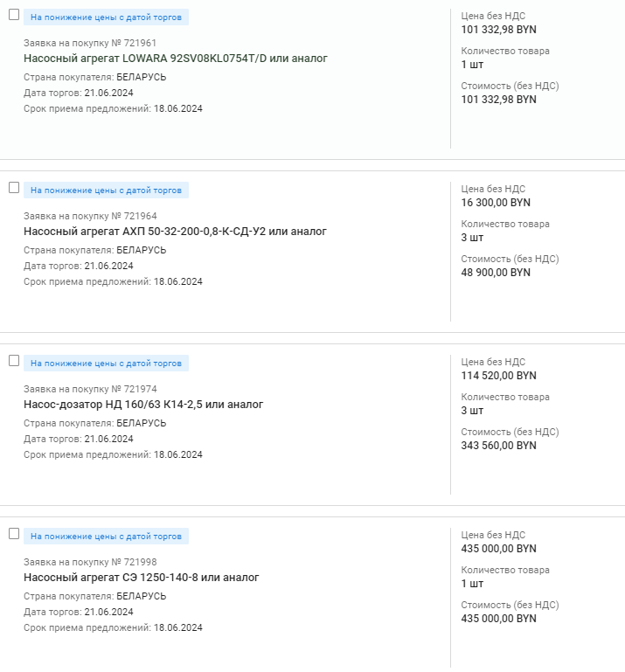The image size is (625, 672).
Task: Select the checkbox beside request № 721964
Action: click(x=14, y=188)
